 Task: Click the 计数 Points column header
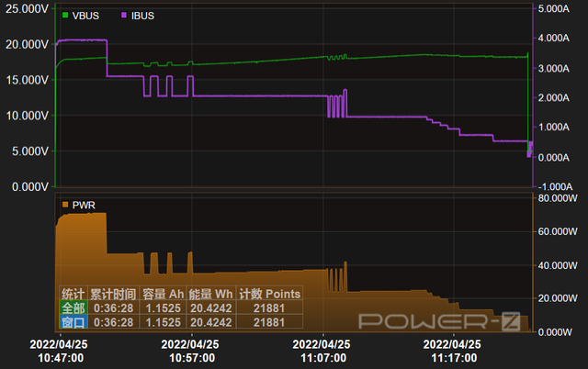point(269,294)
